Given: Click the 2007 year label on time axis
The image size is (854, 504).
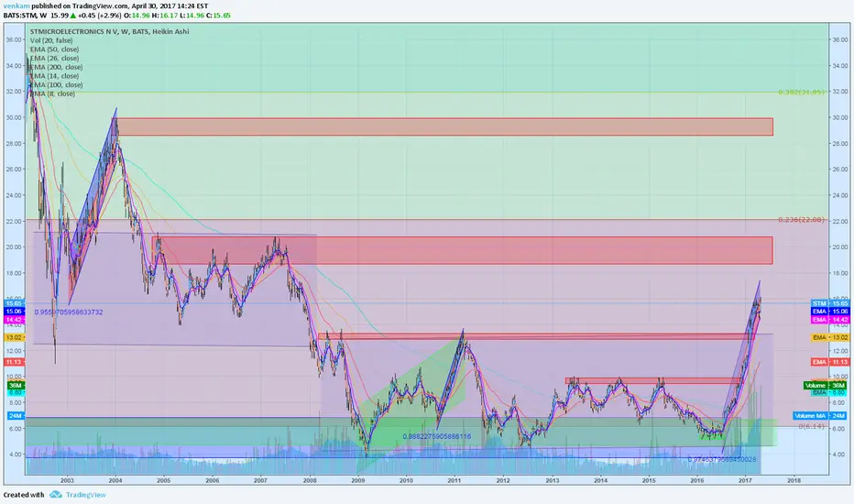Looking at the screenshot, I should coord(260,480).
